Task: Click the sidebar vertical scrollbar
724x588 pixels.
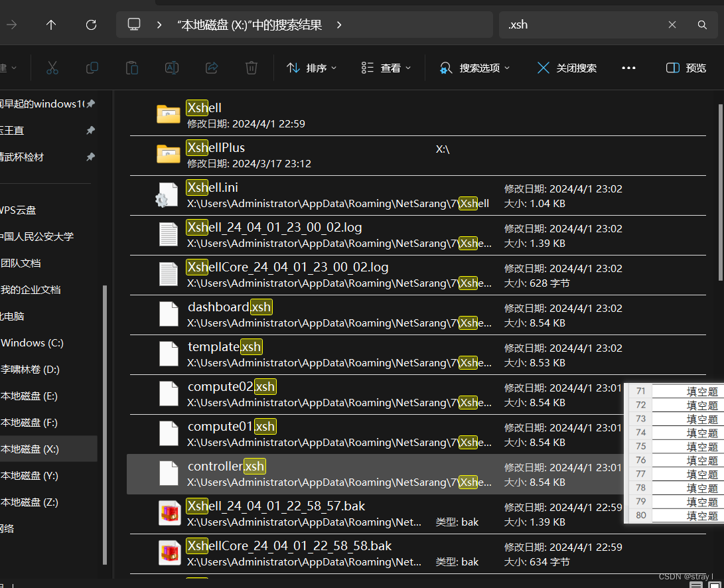Action: click(x=105, y=425)
